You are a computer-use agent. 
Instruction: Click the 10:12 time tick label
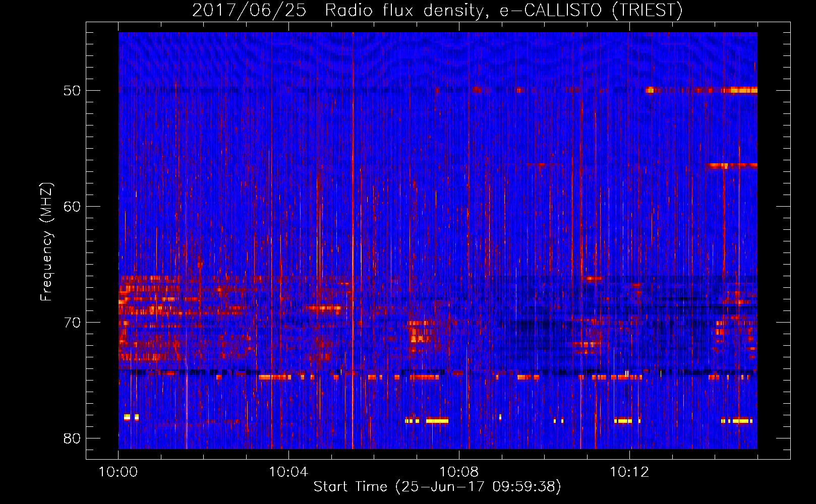tap(629, 472)
